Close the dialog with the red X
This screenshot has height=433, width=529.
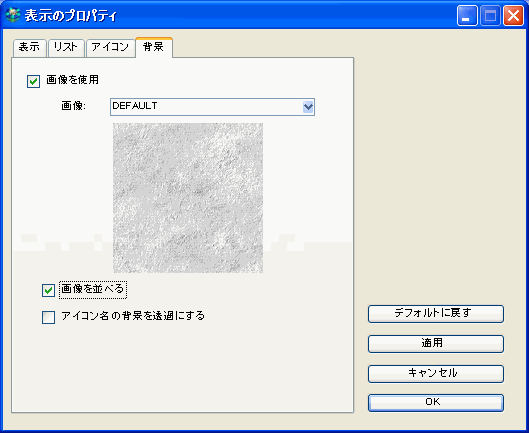[x=513, y=16]
